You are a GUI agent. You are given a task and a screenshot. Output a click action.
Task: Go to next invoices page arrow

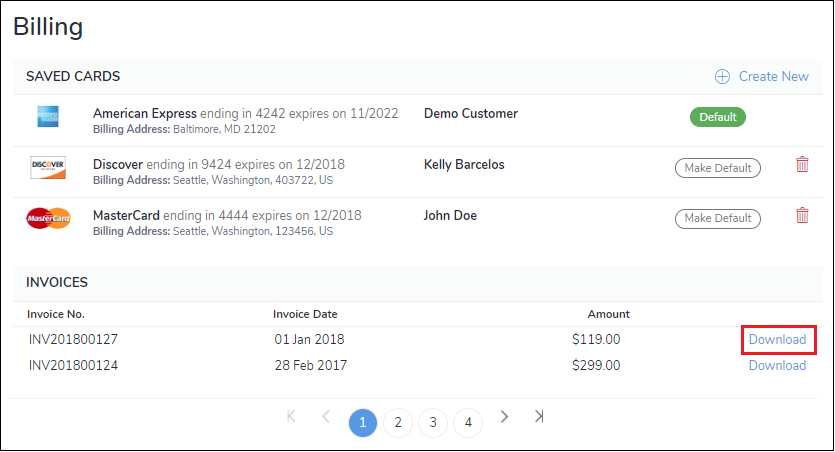[505, 416]
